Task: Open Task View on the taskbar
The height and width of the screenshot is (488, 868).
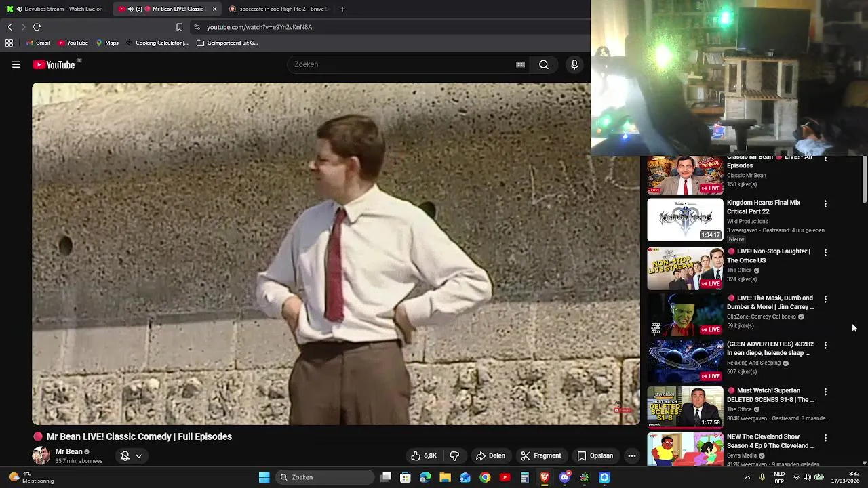Action: coord(386,477)
